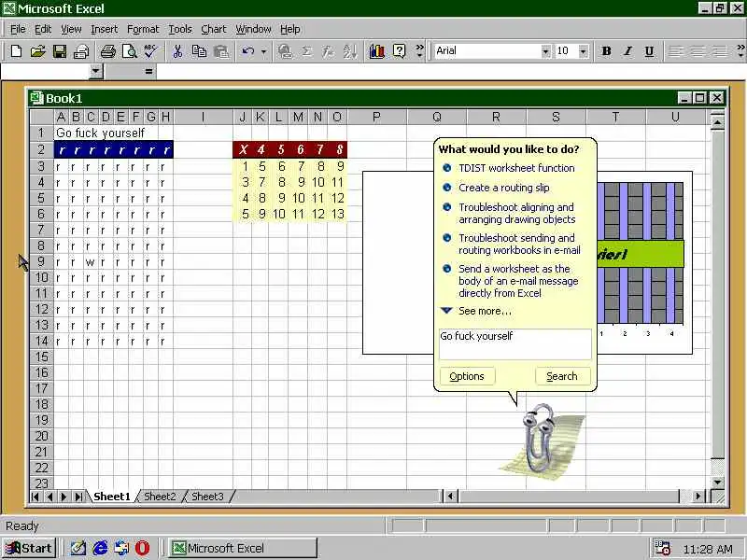The height and width of the screenshot is (560, 747).
Task: Open Print Preview magnifier icon
Action: 130,51
